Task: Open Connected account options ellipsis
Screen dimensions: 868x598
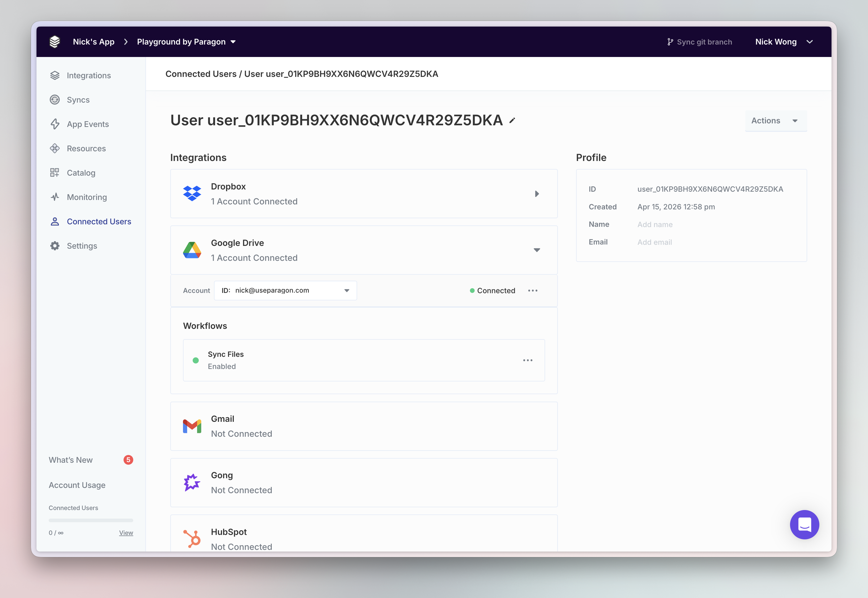Action: point(532,290)
